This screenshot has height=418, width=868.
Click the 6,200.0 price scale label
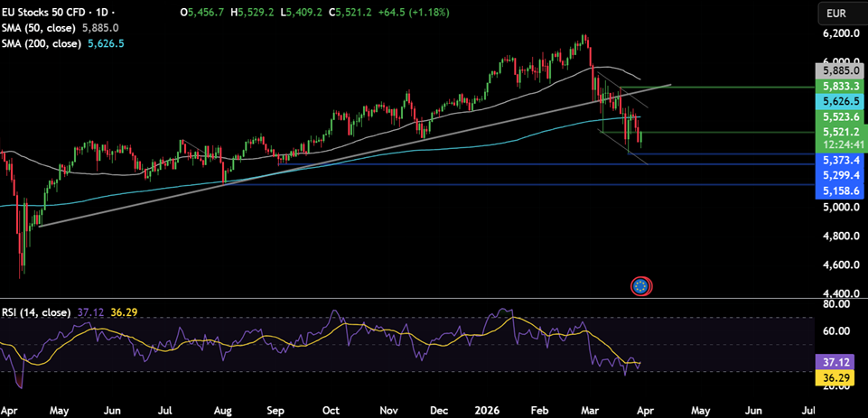(839, 33)
